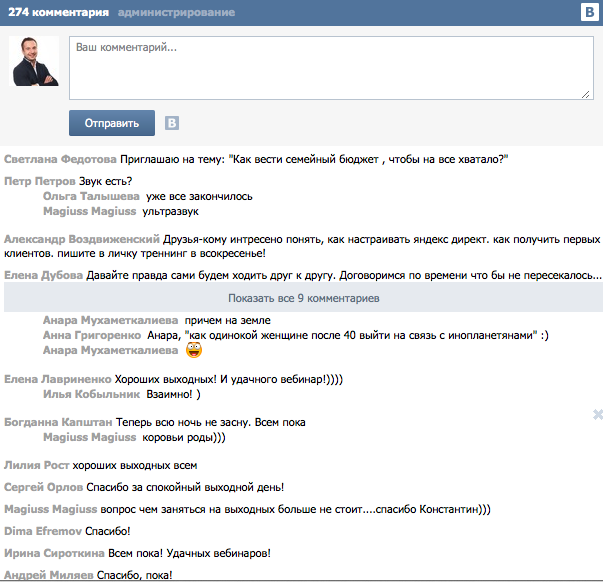Click 'Теперь всю ночь не засну. Всем пока'
The width and height of the screenshot is (603, 582).
(211, 422)
